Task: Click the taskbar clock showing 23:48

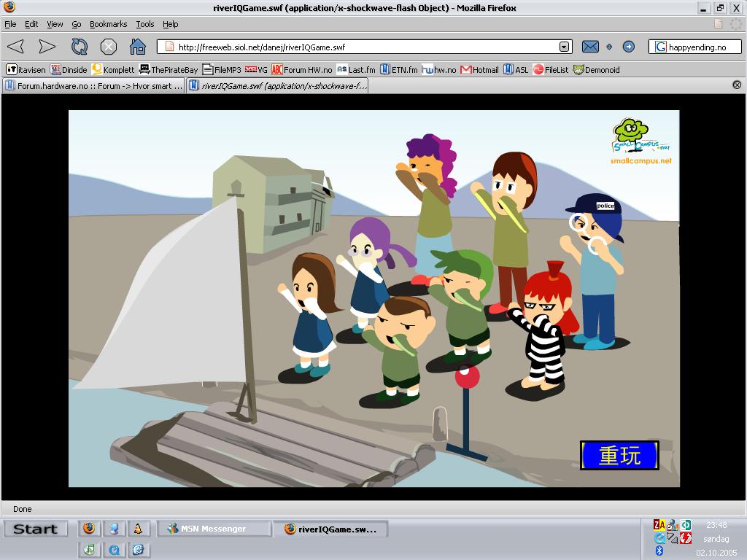Action: [x=716, y=525]
